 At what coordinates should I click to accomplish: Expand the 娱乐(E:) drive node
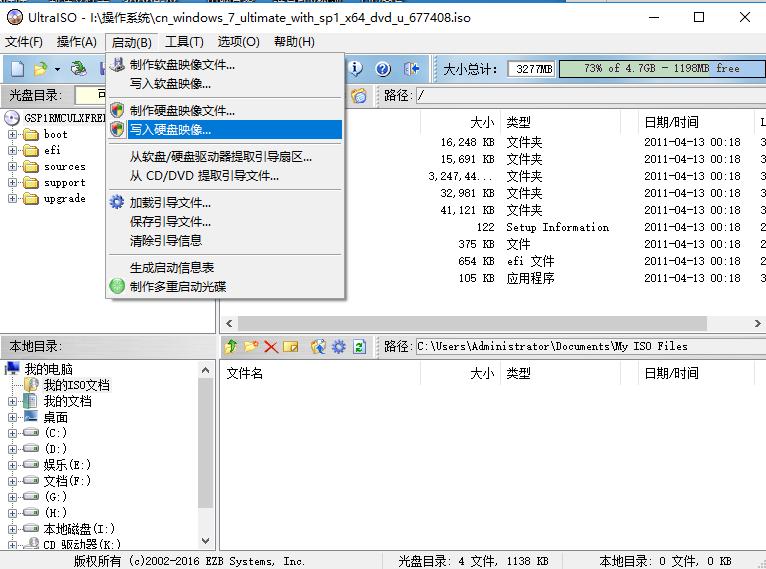(13, 465)
